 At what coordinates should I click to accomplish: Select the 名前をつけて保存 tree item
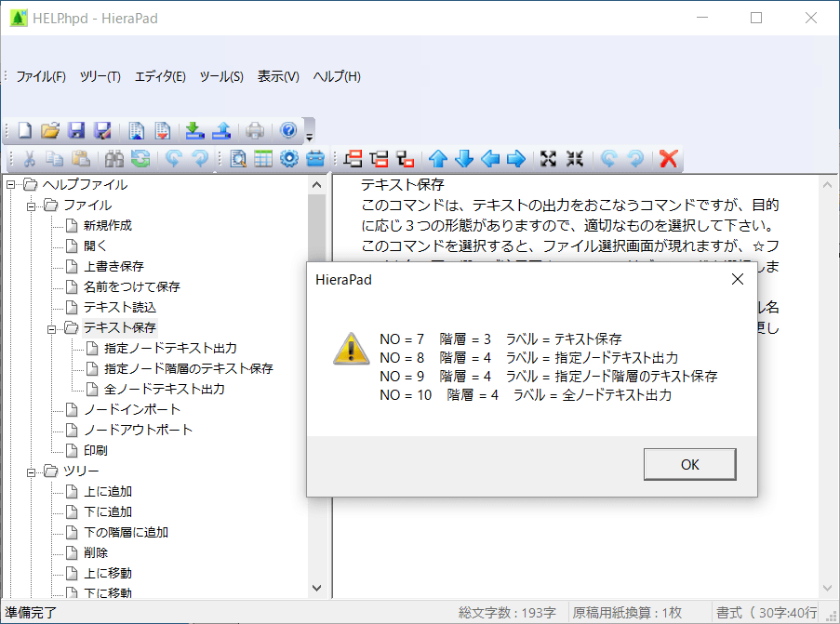132,286
